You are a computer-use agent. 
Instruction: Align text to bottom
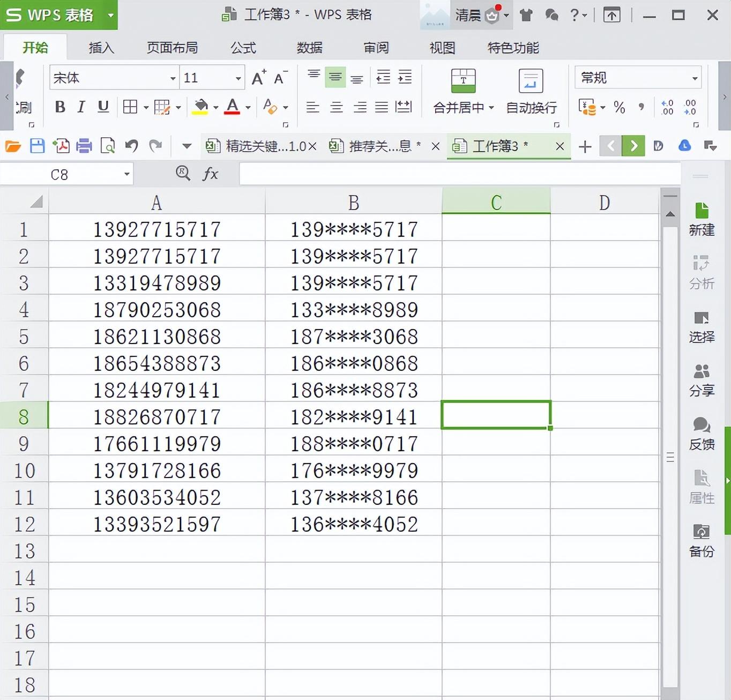pyautogui.click(x=357, y=79)
